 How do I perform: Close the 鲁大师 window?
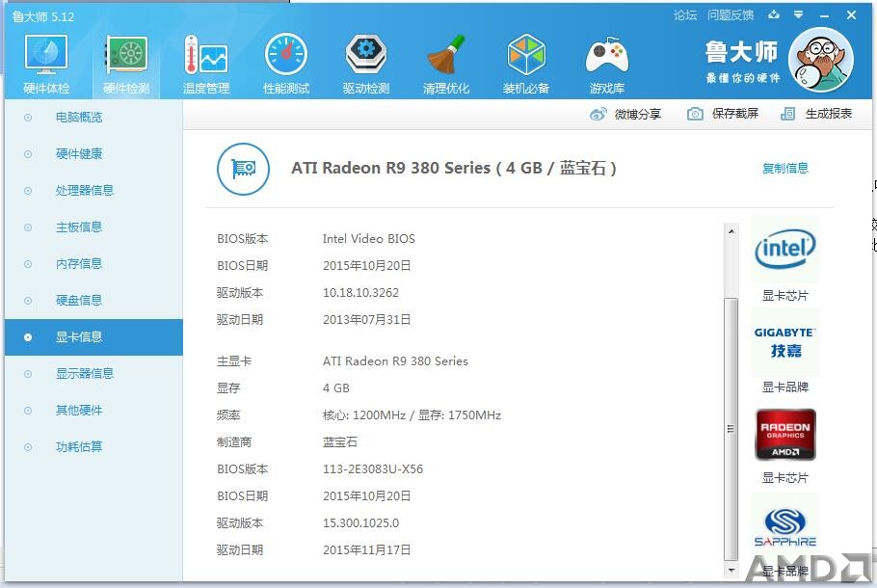point(851,15)
